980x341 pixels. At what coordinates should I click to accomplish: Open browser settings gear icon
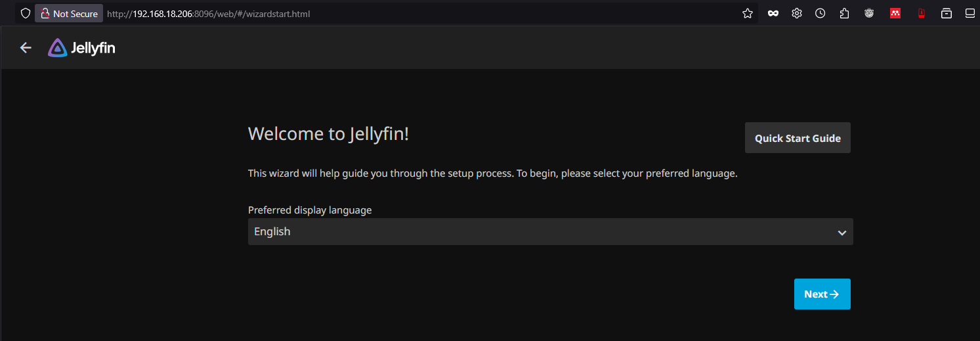(797, 13)
